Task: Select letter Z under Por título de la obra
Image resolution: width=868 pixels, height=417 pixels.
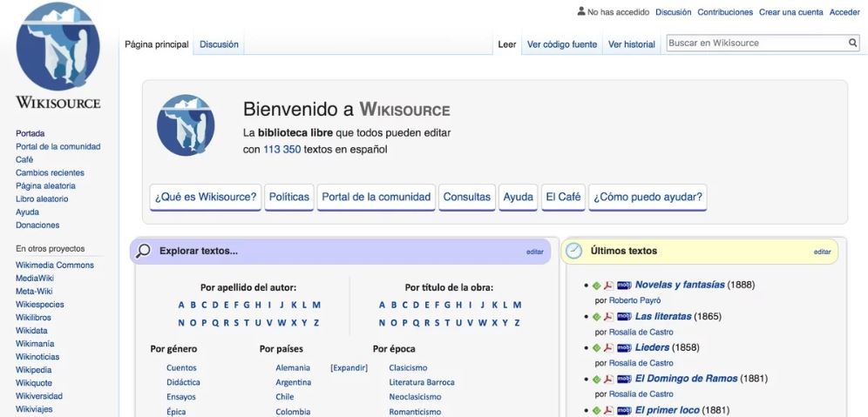Action: pos(517,323)
